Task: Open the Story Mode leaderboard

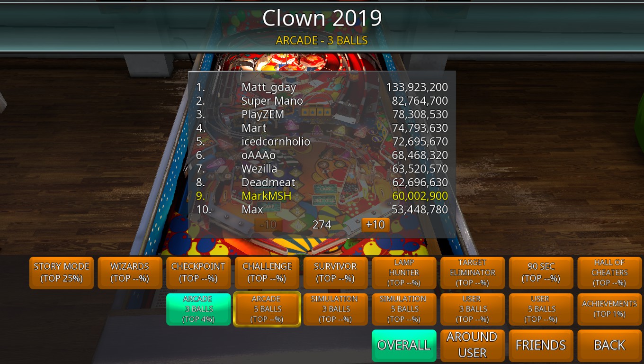Action: [x=61, y=273]
